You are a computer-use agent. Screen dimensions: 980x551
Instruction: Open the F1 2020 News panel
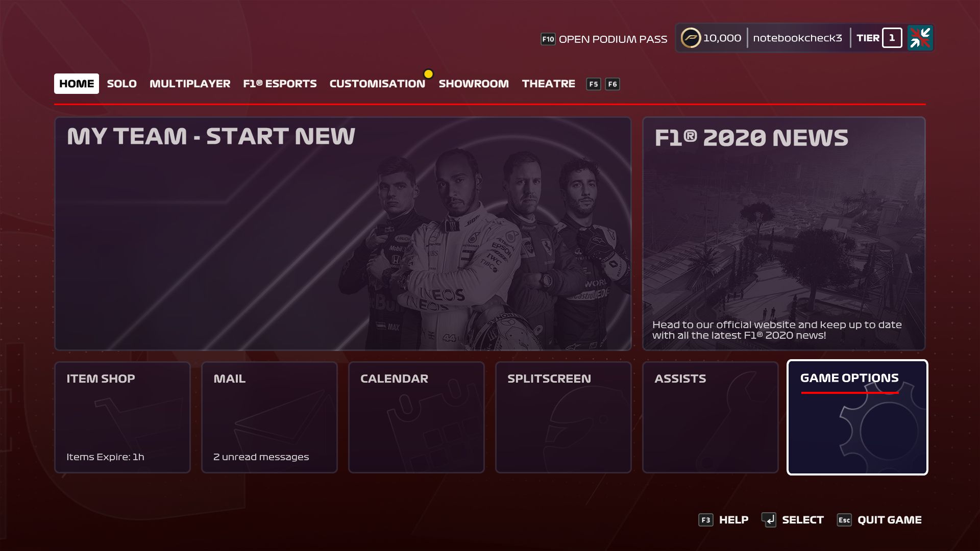[784, 234]
